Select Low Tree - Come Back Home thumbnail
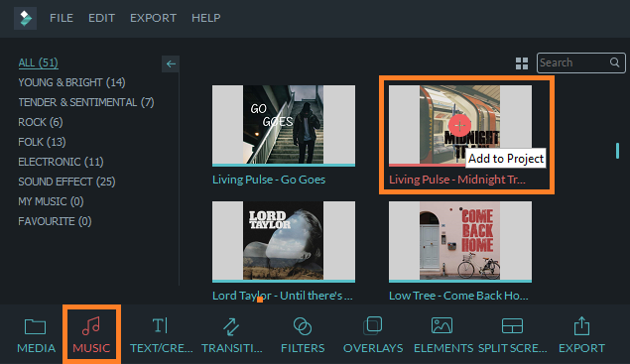This screenshot has height=364, width=630. (460, 241)
